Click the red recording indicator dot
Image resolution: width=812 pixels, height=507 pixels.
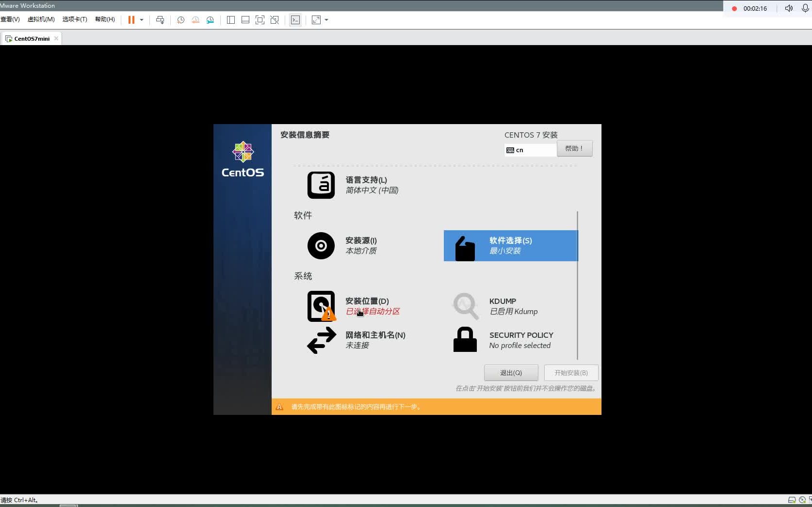point(734,9)
